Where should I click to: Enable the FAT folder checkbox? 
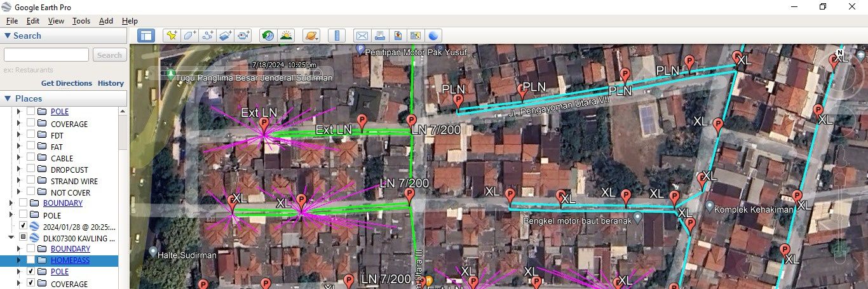31,147
